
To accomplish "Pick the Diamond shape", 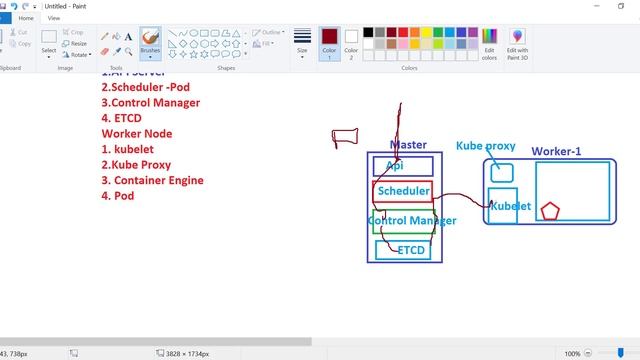I will point(183,44).
